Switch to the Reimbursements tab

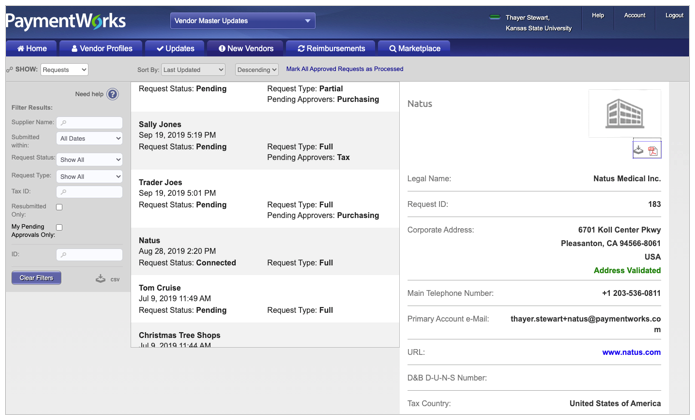(331, 48)
